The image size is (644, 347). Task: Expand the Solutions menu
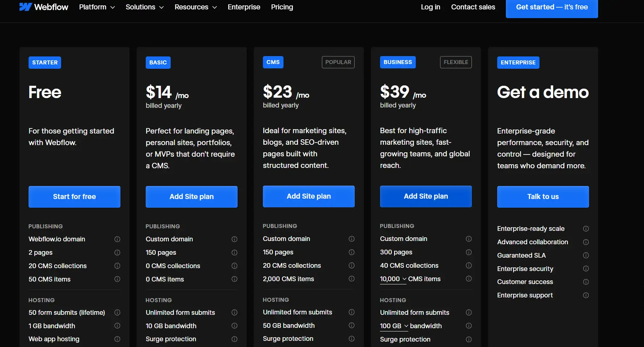(x=145, y=7)
